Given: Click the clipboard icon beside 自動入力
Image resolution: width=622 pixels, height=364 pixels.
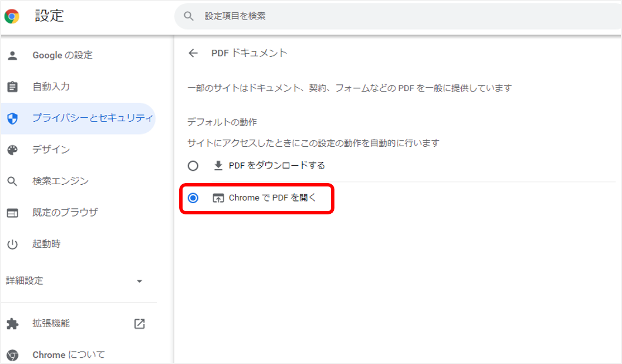Looking at the screenshot, I should click(x=12, y=87).
